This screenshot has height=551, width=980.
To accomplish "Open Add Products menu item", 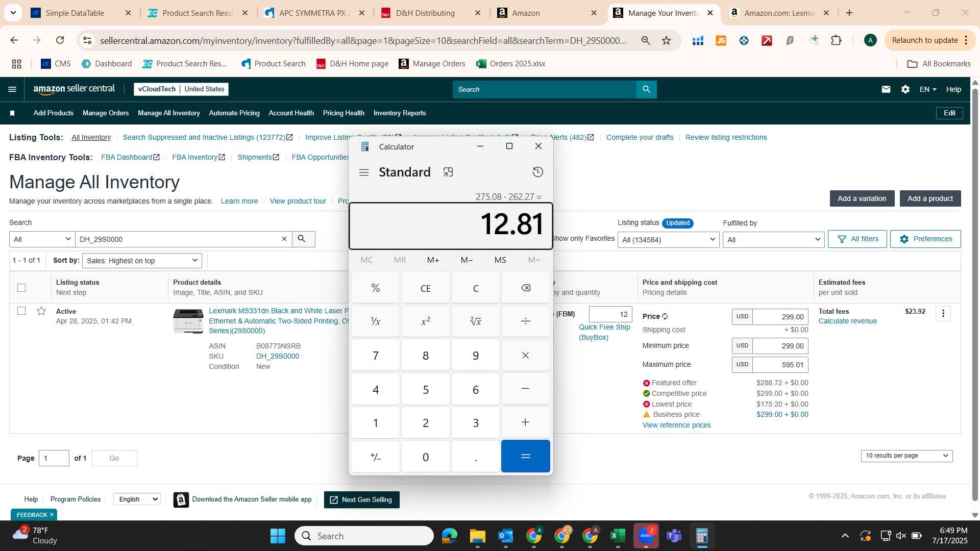I will pos(54,113).
